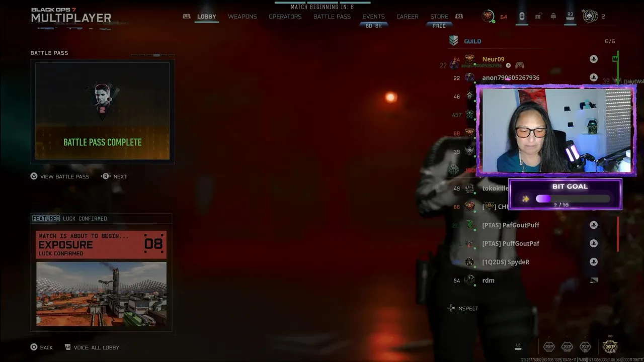Click the 6/6 guild member count
The image size is (644, 362).
[x=610, y=41]
